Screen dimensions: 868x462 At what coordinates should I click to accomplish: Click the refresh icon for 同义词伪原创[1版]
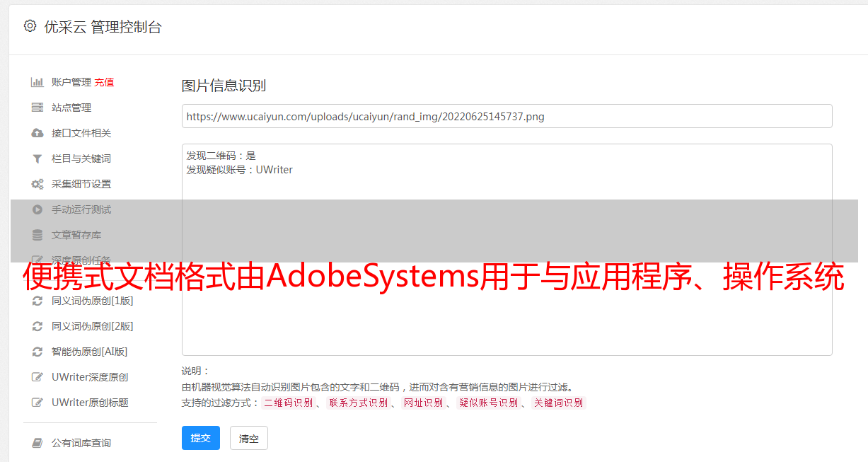(x=37, y=301)
